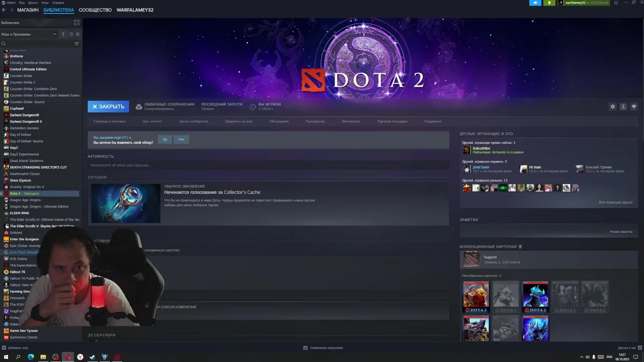
Task: Open the Steam menu
Action: coord(11,3)
